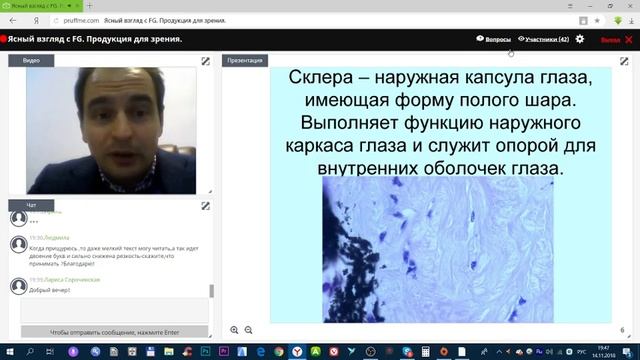This screenshot has height=360, width=640.
Task: Zoom in on the presentation slide
Action: coord(234,330)
